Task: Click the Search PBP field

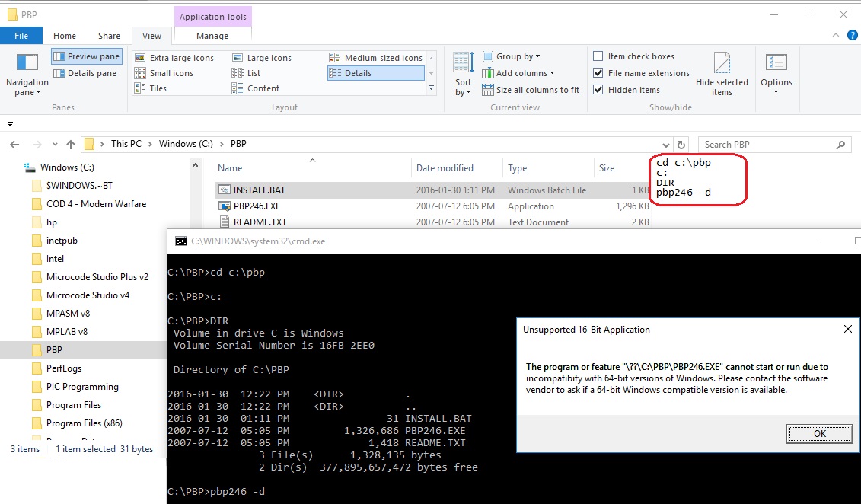Action: point(767,145)
